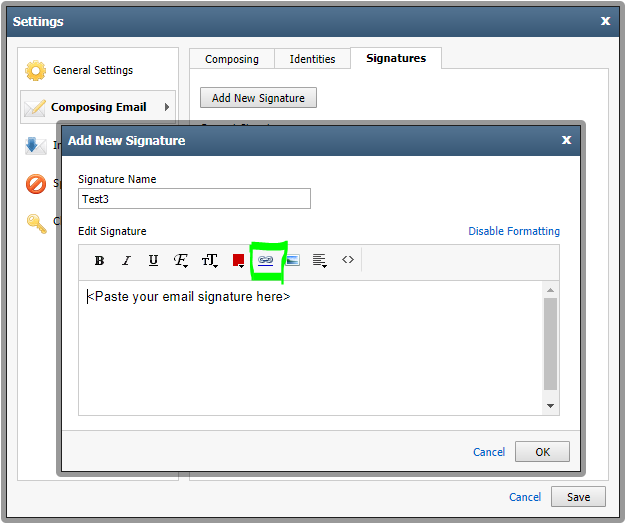Insert a hyperlink via chain icon
Viewport: 629px width, 528px height.
pyautogui.click(x=266, y=261)
